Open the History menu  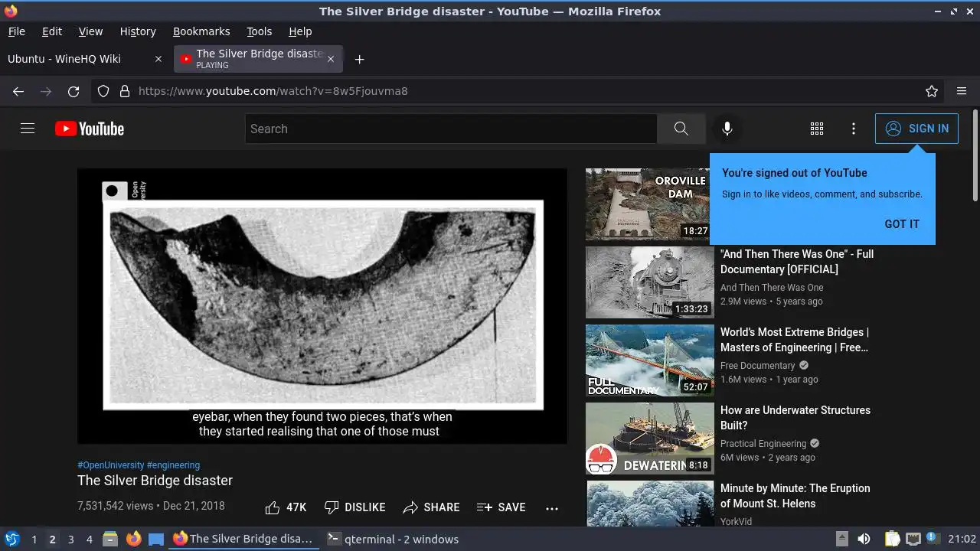point(138,31)
